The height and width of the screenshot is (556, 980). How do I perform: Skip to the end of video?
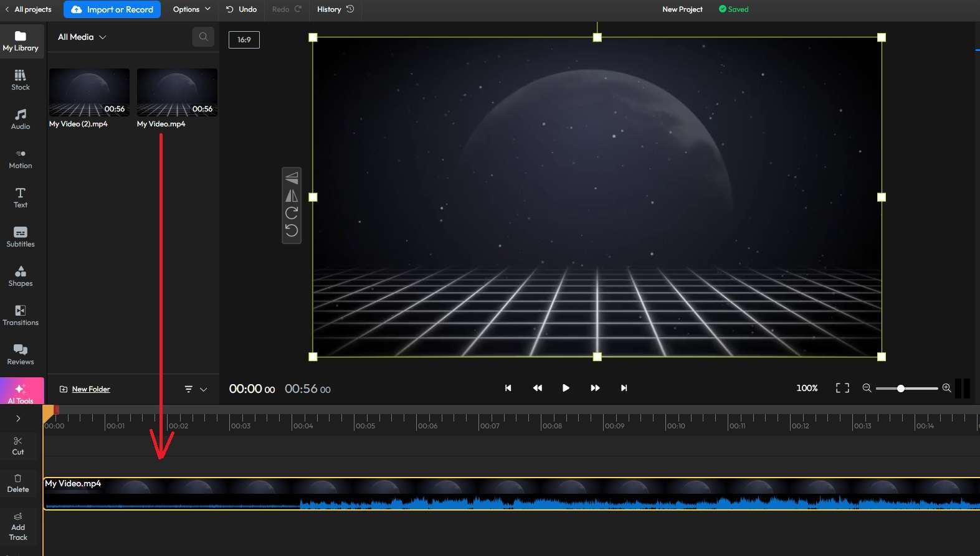[x=624, y=388]
